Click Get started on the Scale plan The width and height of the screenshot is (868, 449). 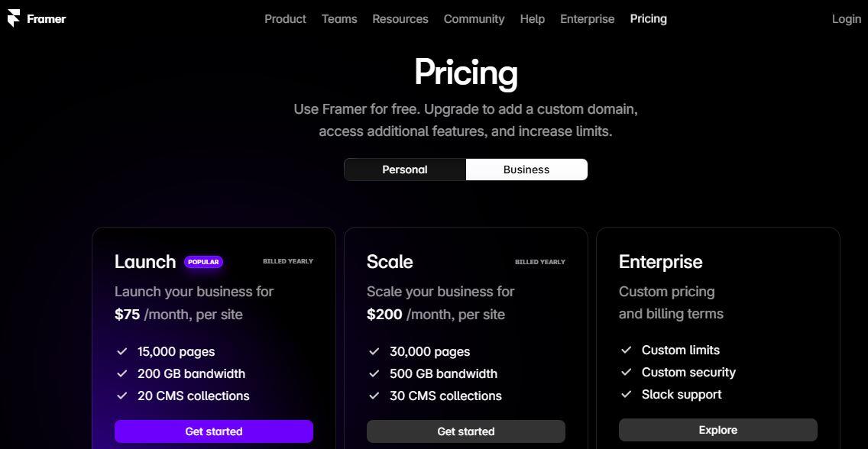coord(466,431)
